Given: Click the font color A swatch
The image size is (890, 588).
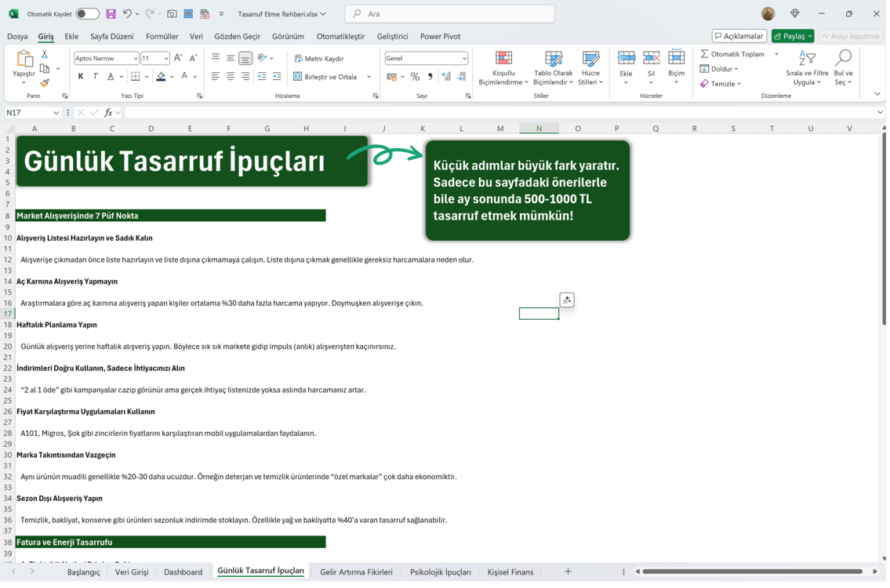Looking at the screenshot, I should click(x=184, y=77).
